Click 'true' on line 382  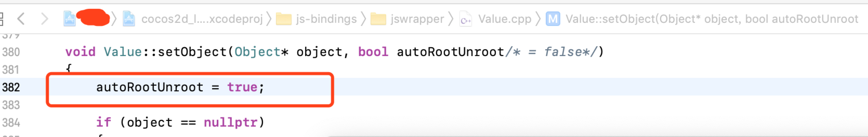point(243,87)
